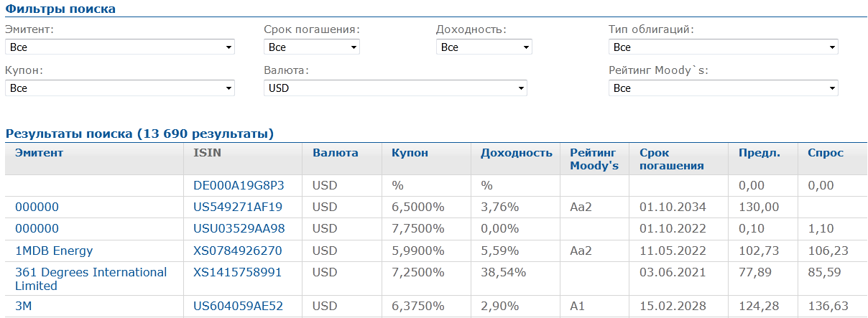This screenshot has height=318, width=868.
Task: Open ISIN link US549271AF19
Action: 238,207
